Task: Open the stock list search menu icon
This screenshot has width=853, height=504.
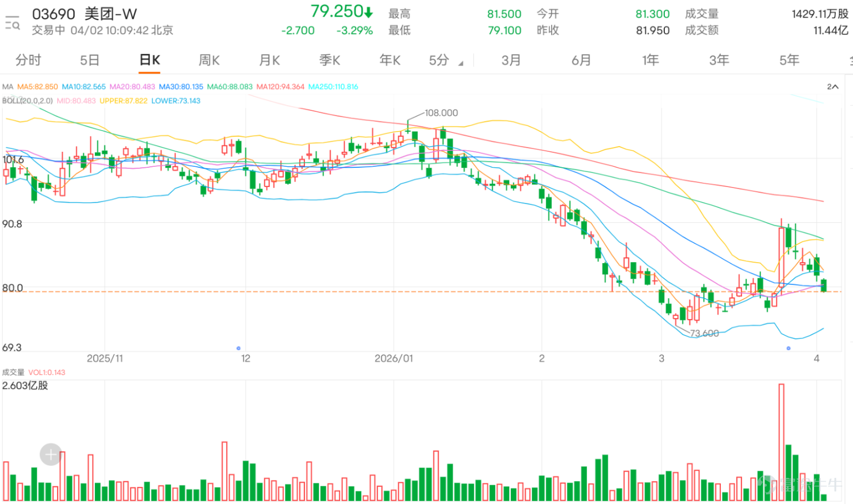Action: click(12, 23)
